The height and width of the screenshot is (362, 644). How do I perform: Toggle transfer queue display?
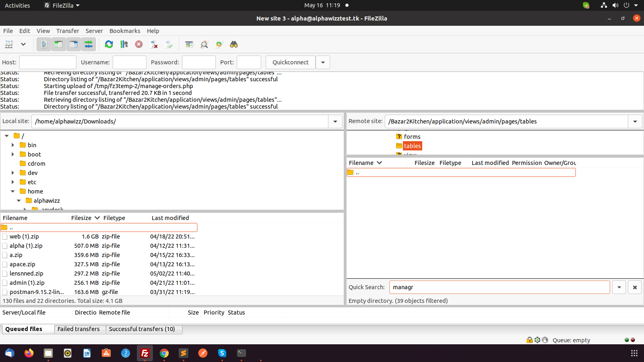point(89,44)
